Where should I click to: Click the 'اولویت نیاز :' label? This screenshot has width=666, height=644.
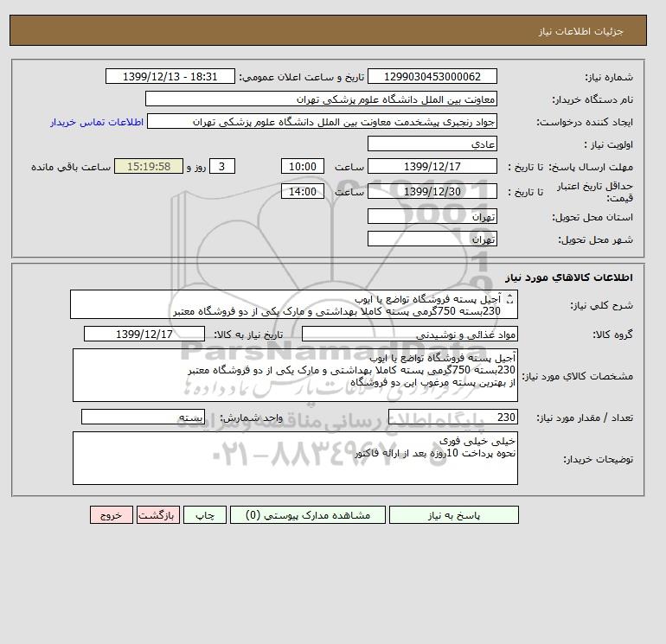pyautogui.click(x=608, y=144)
